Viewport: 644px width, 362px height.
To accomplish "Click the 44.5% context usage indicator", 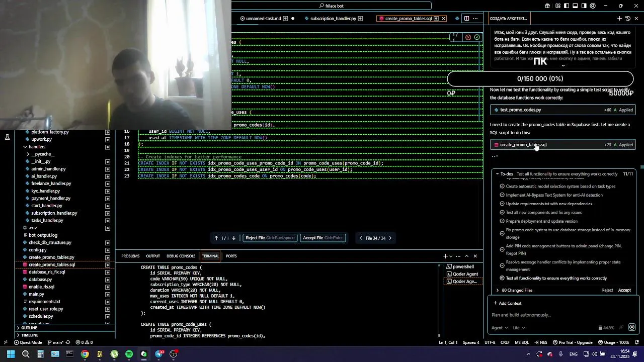I will coord(606,328).
